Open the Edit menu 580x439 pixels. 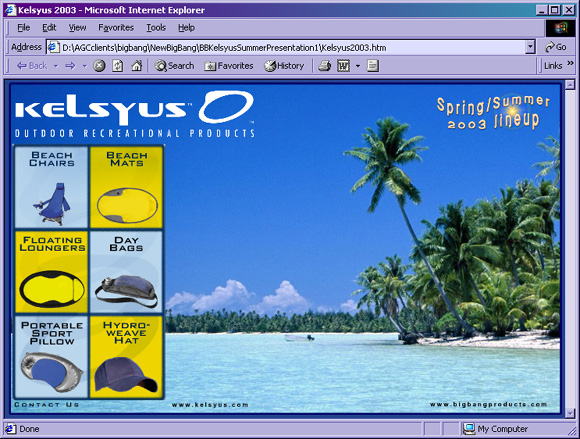tap(49, 28)
